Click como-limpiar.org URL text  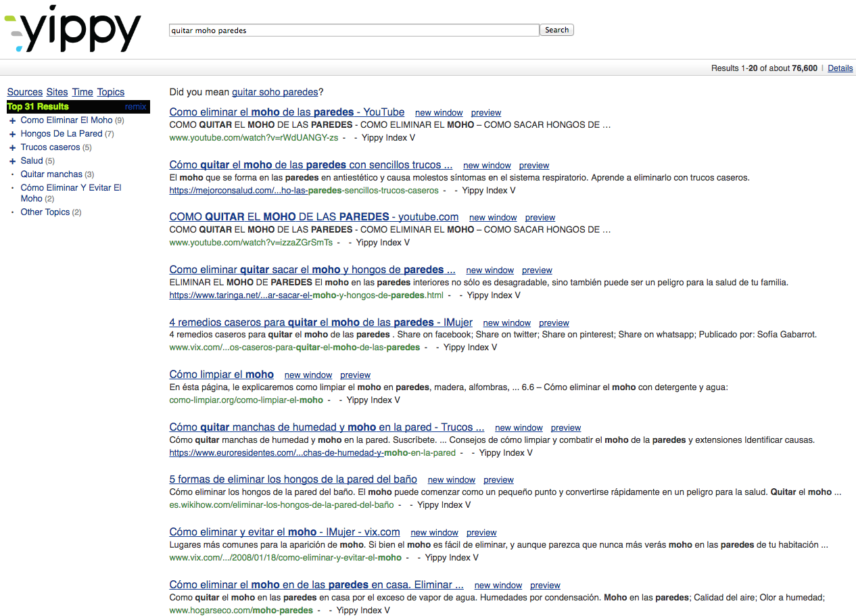point(246,400)
